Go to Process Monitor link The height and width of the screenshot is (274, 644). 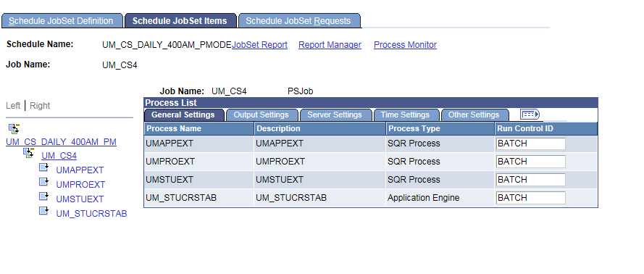click(x=405, y=45)
